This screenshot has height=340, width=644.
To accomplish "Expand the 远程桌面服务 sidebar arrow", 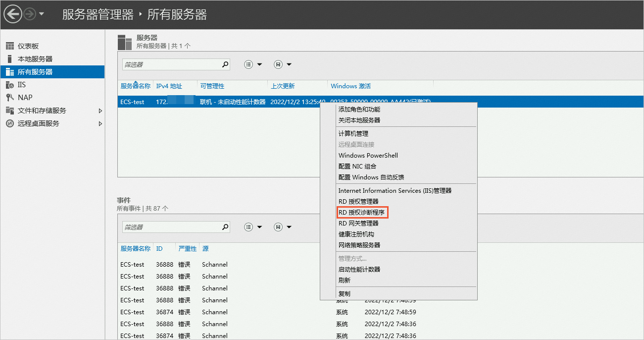I will (100, 123).
